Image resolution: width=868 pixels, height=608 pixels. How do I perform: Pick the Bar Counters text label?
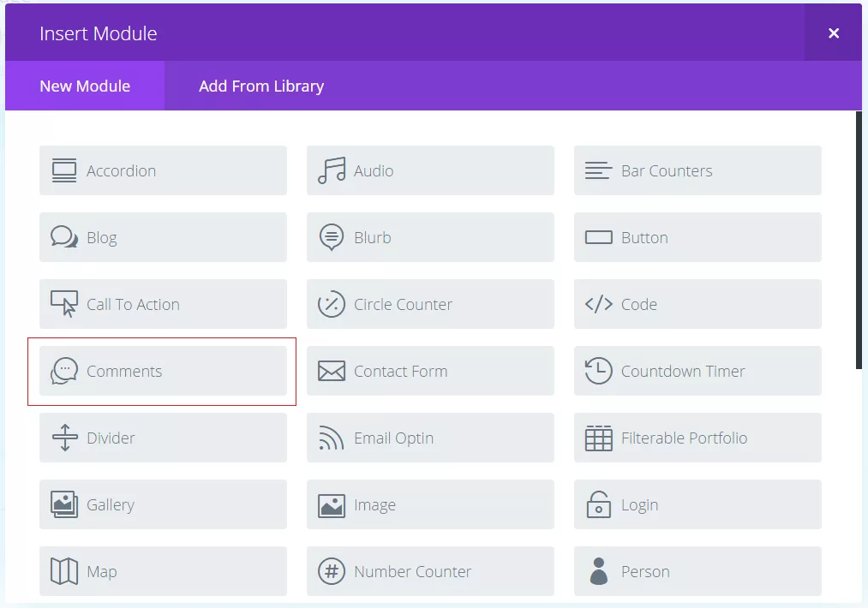pos(667,170)
